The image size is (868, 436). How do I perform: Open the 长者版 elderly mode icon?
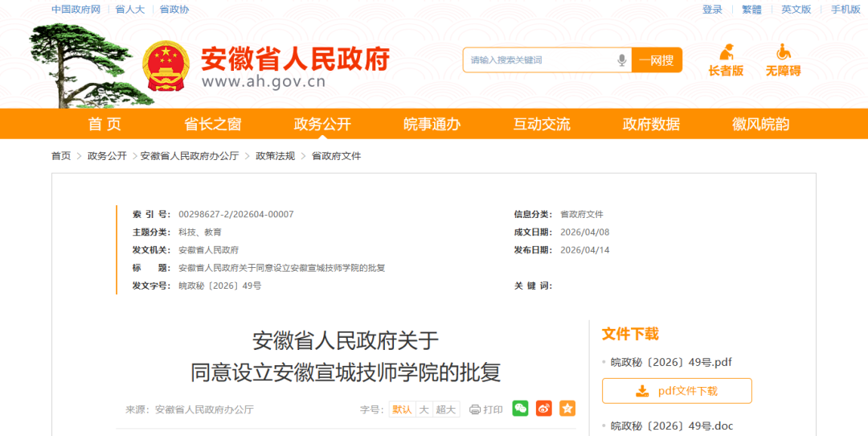(x=726, y=52)
